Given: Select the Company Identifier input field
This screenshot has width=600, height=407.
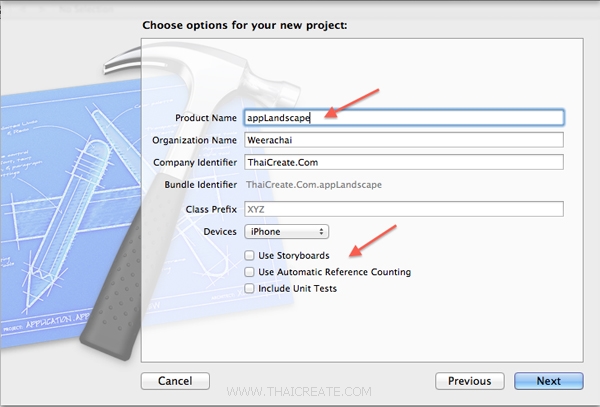Looking at the screenshot, I should click(404, 162).
